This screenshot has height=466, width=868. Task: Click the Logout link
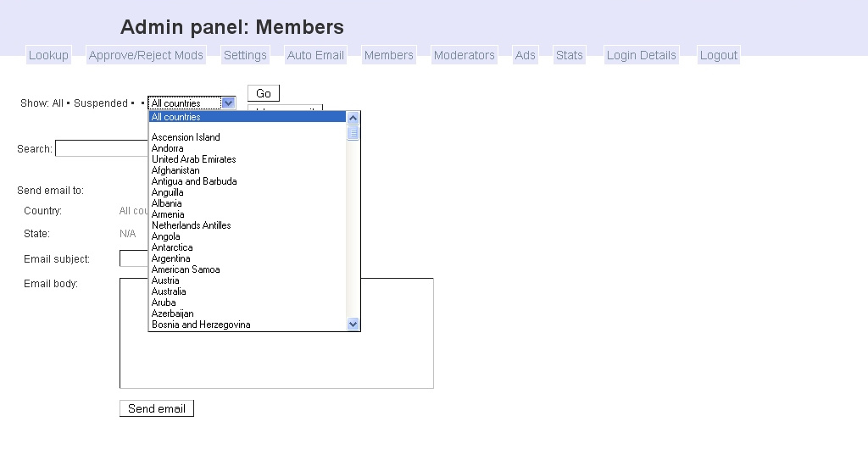point(718,55)
